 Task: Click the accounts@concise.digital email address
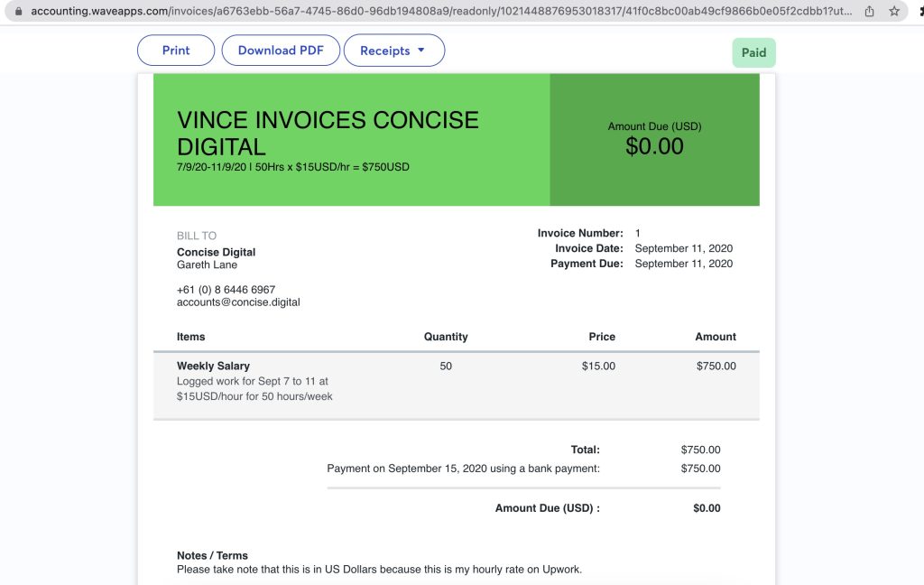tap(238, 302)
